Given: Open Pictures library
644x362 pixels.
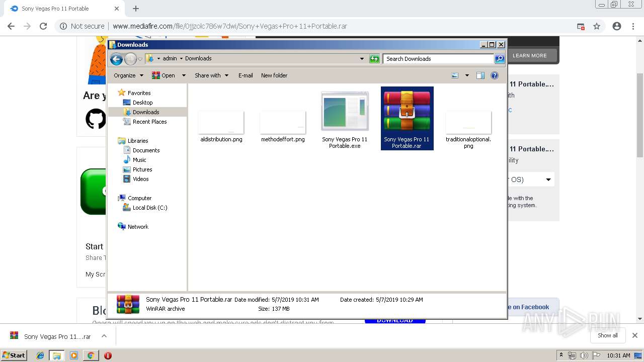Looking at the screenshot, I should [142, 169].
